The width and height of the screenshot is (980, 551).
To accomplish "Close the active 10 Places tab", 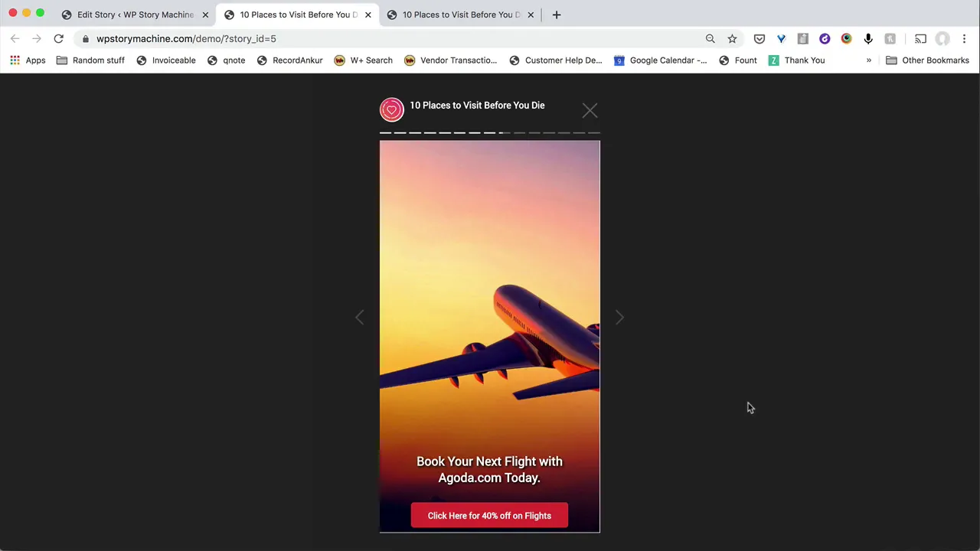I will tap(367, 15).
